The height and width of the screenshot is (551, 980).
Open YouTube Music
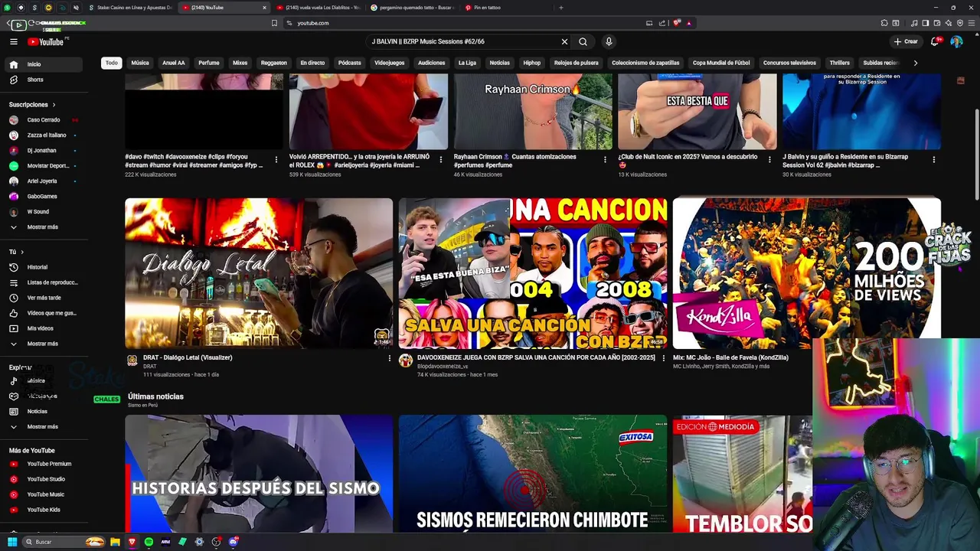(x=44, y=494)
